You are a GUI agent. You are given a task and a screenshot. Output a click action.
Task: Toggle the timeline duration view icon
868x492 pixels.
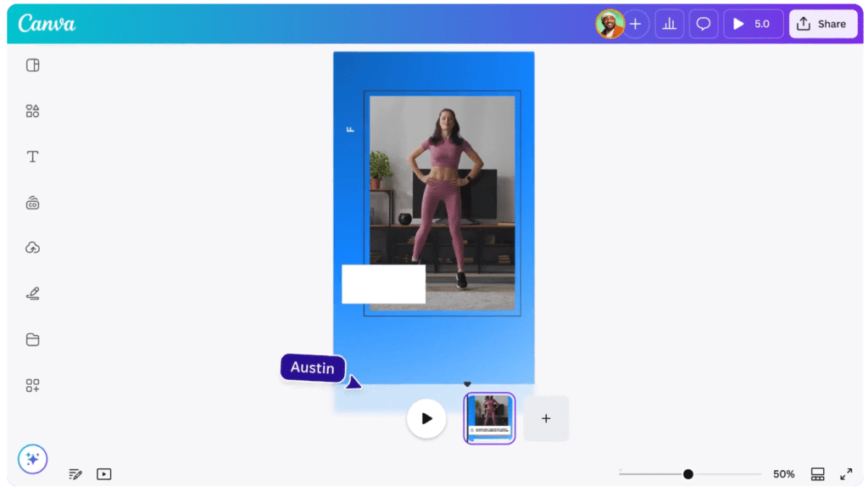pos(103,474)
